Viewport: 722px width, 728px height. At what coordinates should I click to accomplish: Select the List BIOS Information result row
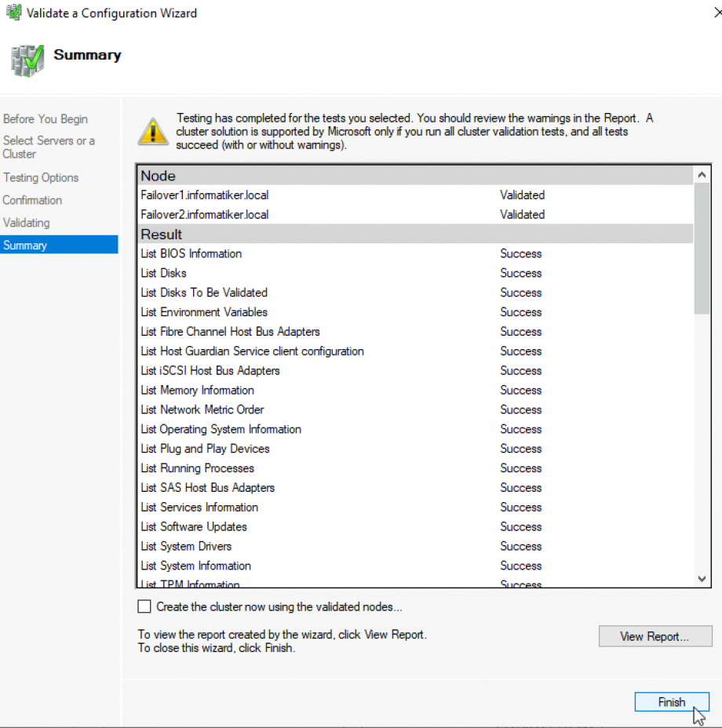191,253
